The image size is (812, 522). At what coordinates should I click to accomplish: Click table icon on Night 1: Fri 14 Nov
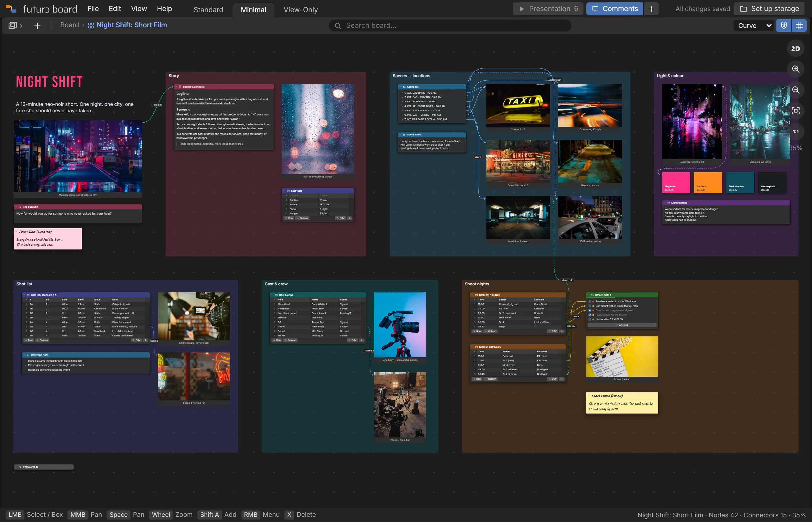tap(476, 295)
